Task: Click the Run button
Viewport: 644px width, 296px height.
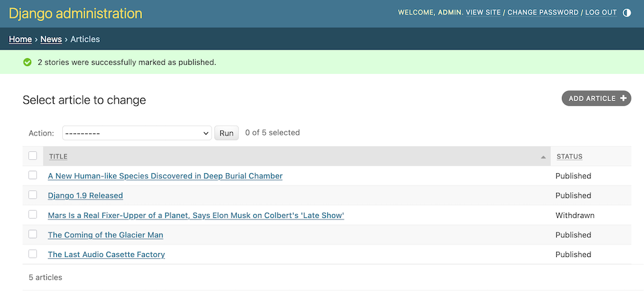Action: 226,133
